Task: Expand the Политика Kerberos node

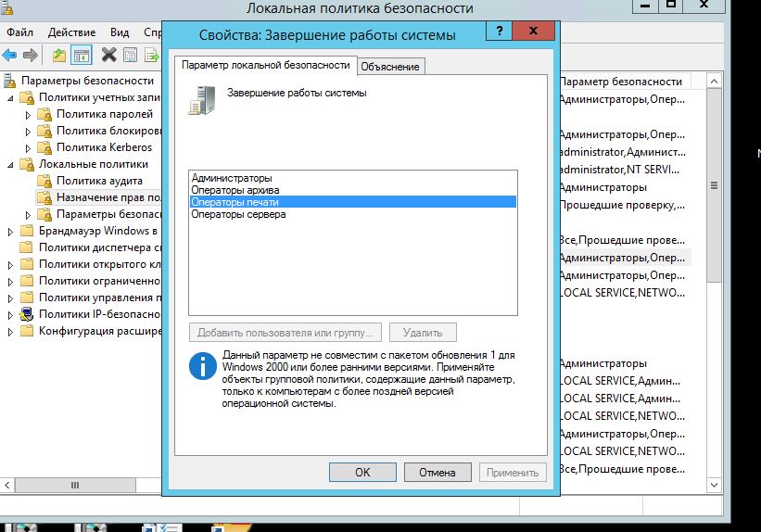Action: [28, 148]
